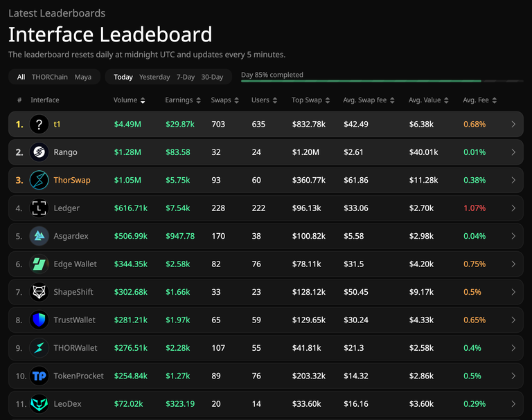Click the t1 question mark logo
532x420 pixels.
coord(39,124)
